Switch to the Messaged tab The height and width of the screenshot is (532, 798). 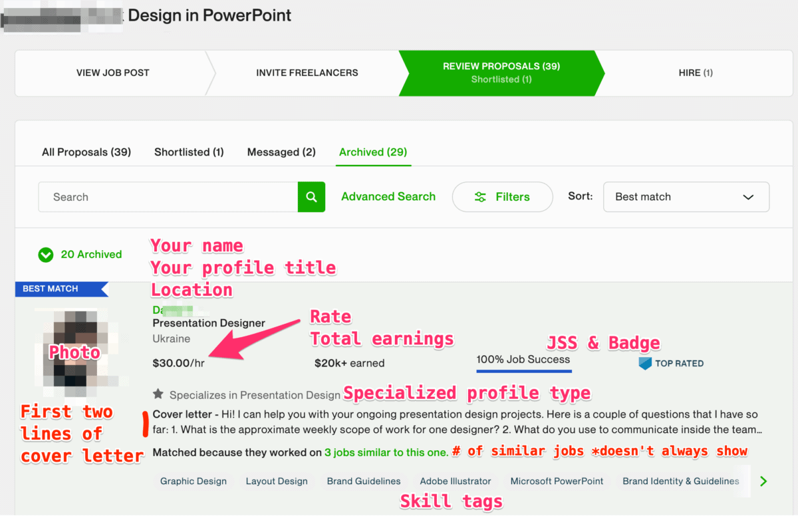point(281,152)
